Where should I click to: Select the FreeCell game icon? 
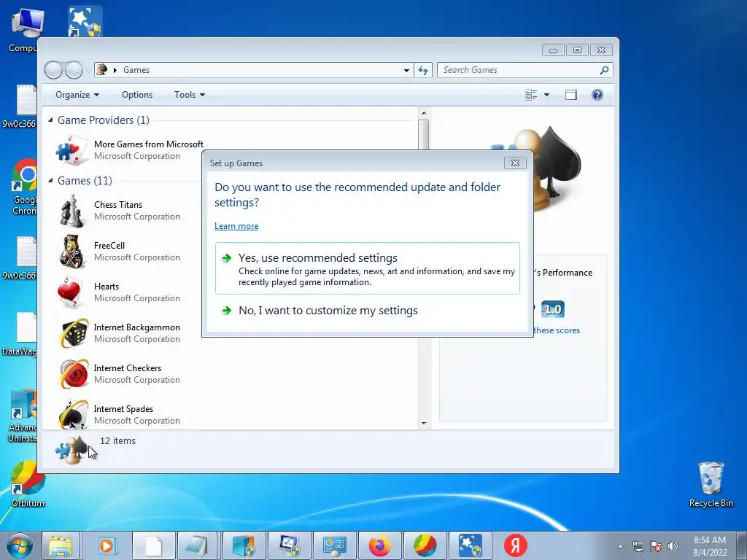tap(72, 252)
